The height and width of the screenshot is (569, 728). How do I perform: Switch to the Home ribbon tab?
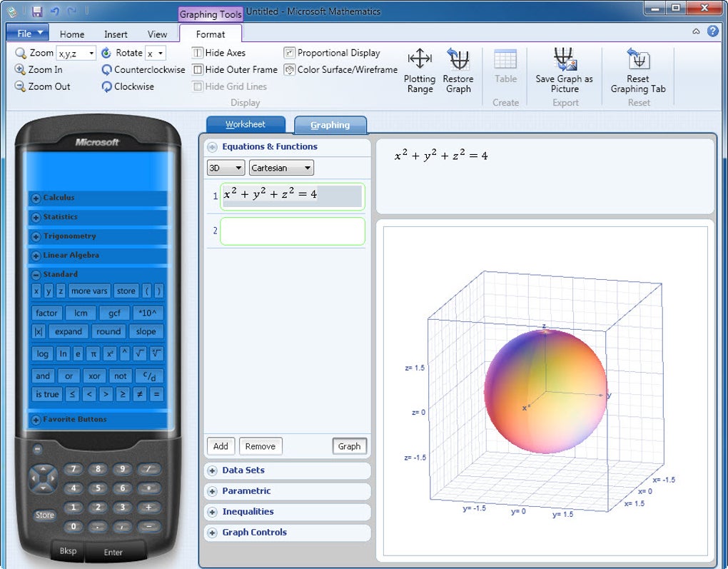(x=72, y=34)
